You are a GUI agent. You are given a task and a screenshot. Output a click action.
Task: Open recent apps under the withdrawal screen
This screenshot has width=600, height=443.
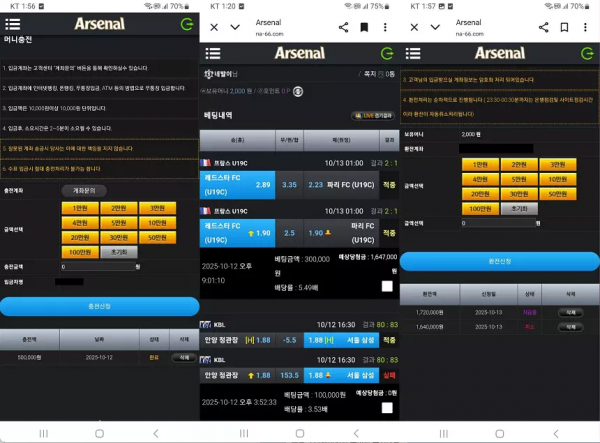coord(443,433)
